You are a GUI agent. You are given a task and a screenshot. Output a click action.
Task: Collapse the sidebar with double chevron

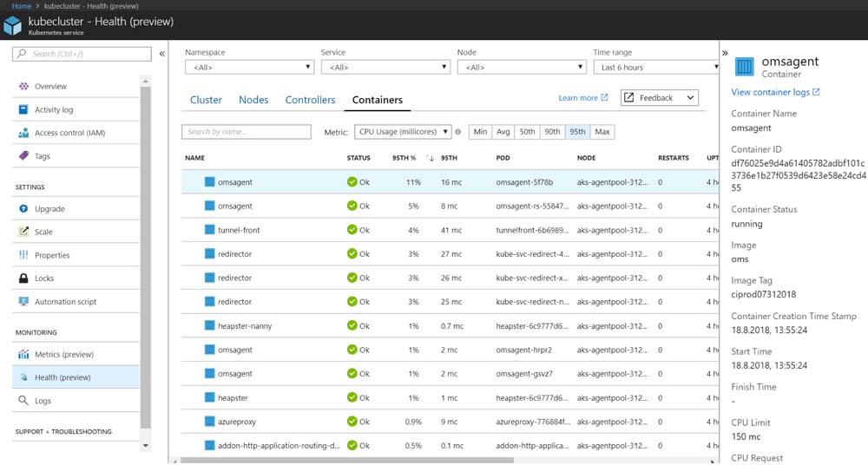tap(162, 54)
